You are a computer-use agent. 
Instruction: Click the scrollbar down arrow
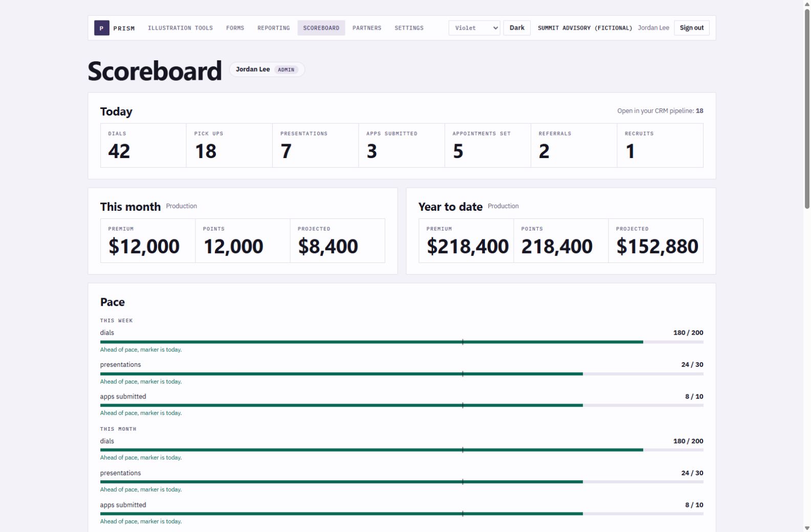tap(807, 528)
